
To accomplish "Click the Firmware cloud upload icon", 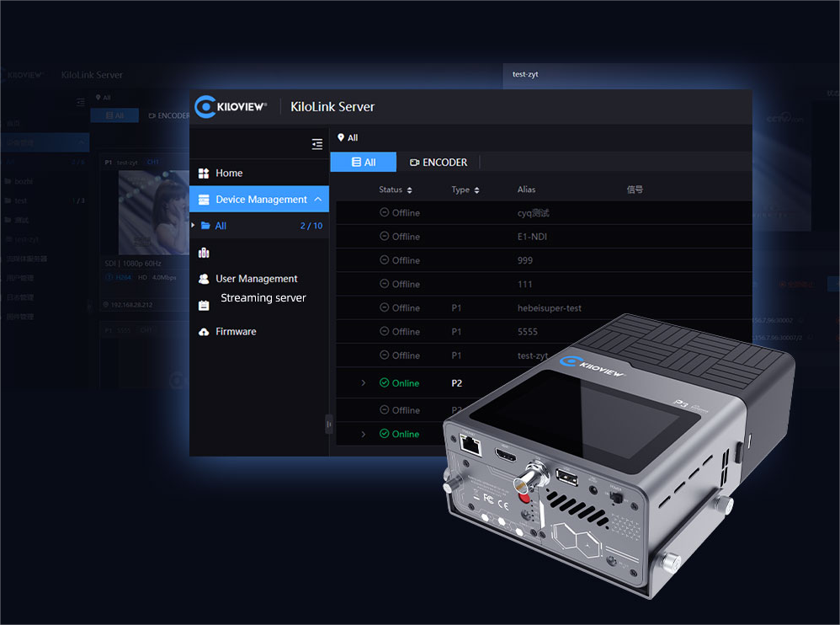I will pyautogui.click(x=204, y=332).
